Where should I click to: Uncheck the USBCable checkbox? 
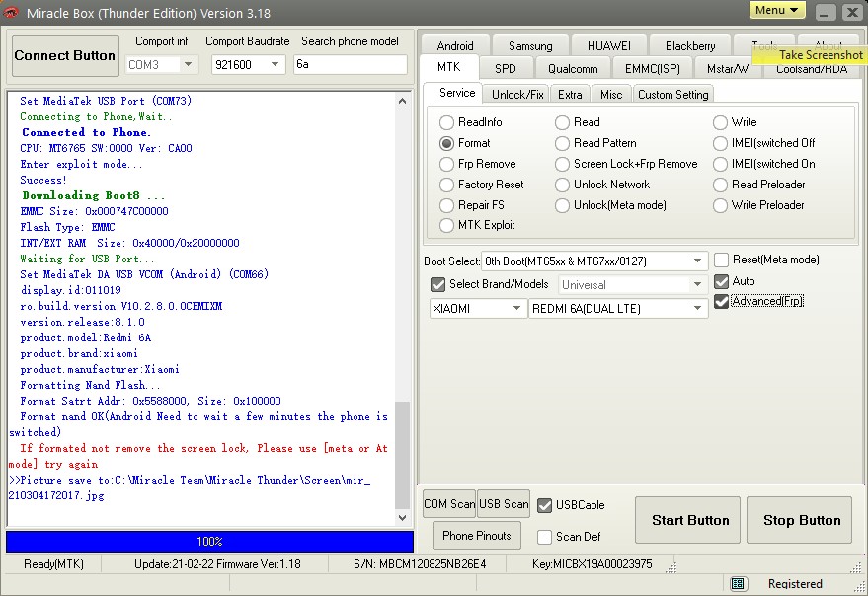(x=545, y=505)
